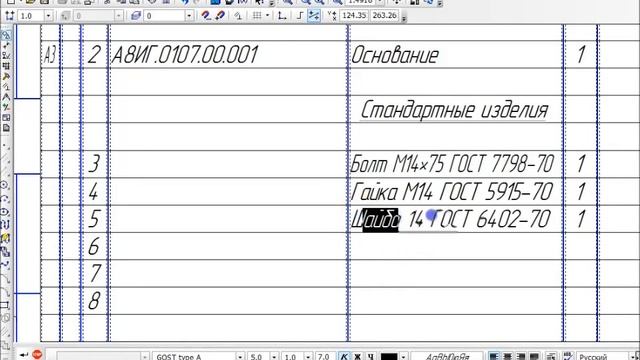Click position number 6 cell
Viewport: 640px width, 360px height.
tap(94, 246)
